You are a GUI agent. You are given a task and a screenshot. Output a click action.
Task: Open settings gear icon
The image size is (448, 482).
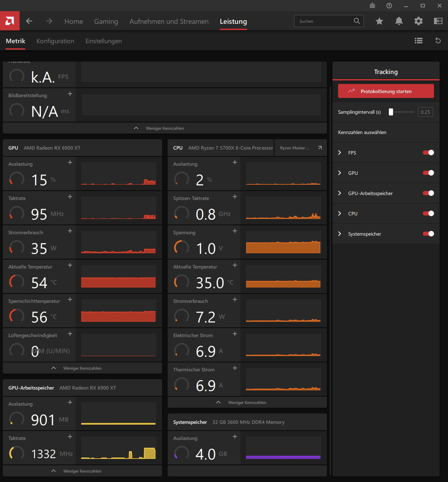click(x=419, y=21)
